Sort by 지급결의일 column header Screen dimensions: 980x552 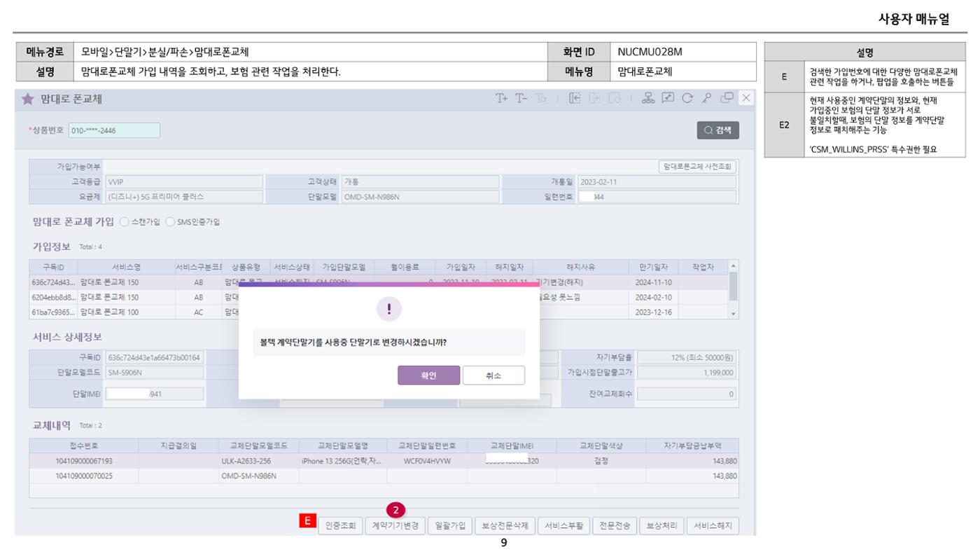[x=178, y=445]
